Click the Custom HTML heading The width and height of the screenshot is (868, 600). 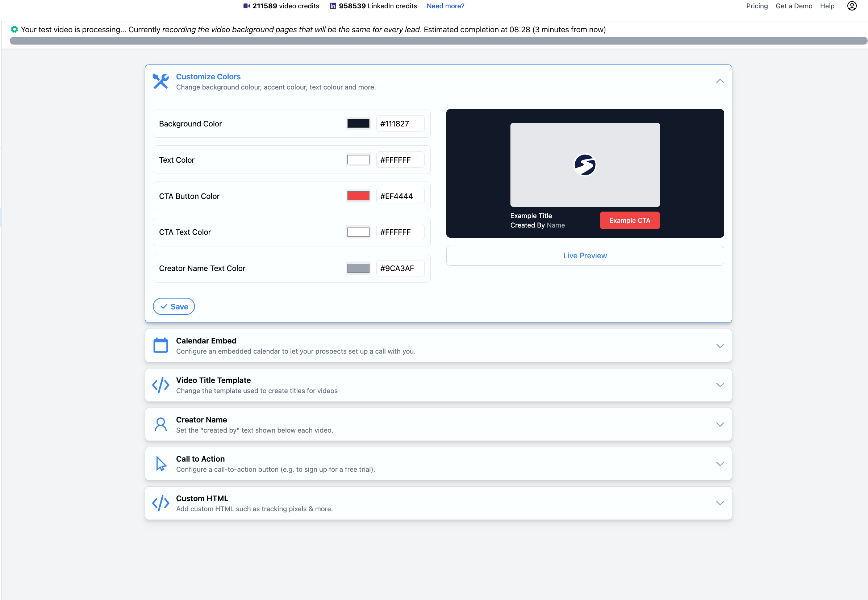(x=202, y=498)
